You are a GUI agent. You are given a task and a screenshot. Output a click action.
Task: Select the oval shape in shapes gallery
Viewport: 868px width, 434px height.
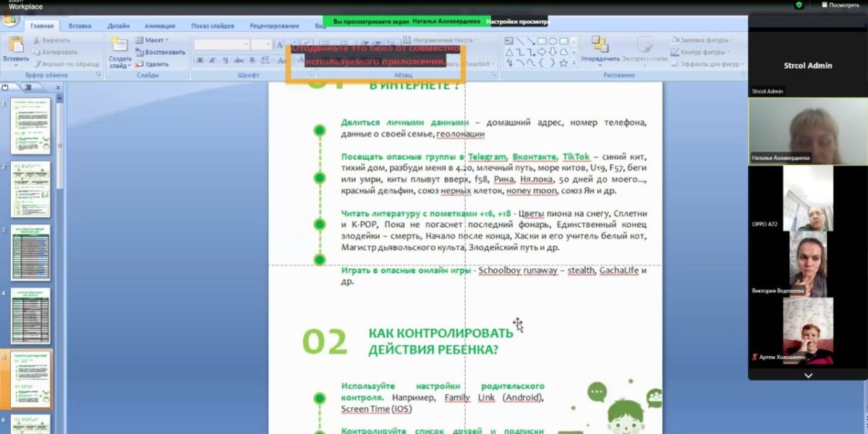pyautogui.click(x=553, y=41)
